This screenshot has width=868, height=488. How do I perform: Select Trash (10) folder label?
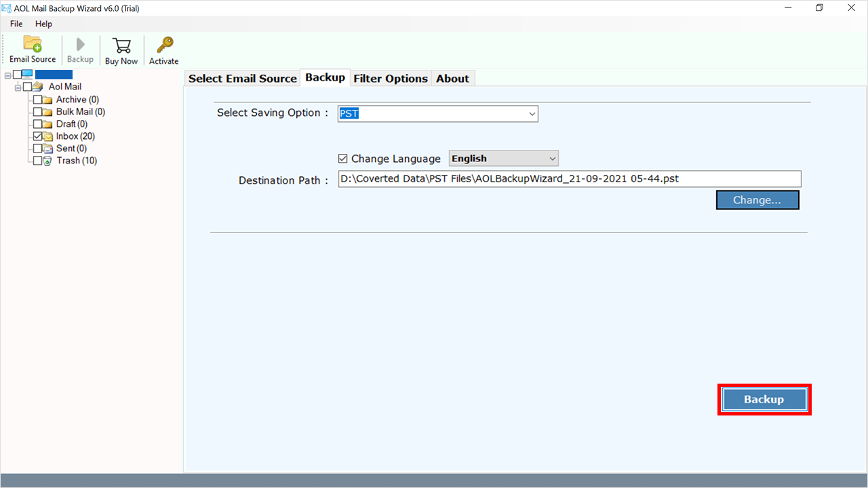click(x=77, y=161)
